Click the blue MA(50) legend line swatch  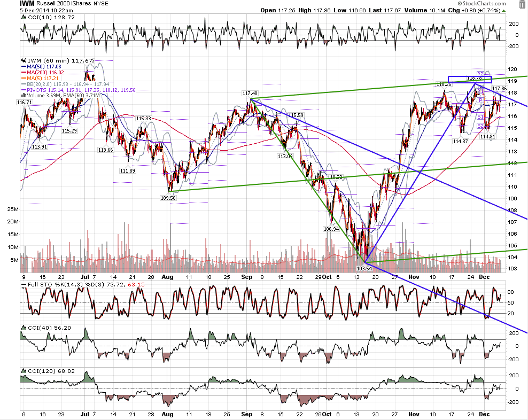click(x=24, y=67)
